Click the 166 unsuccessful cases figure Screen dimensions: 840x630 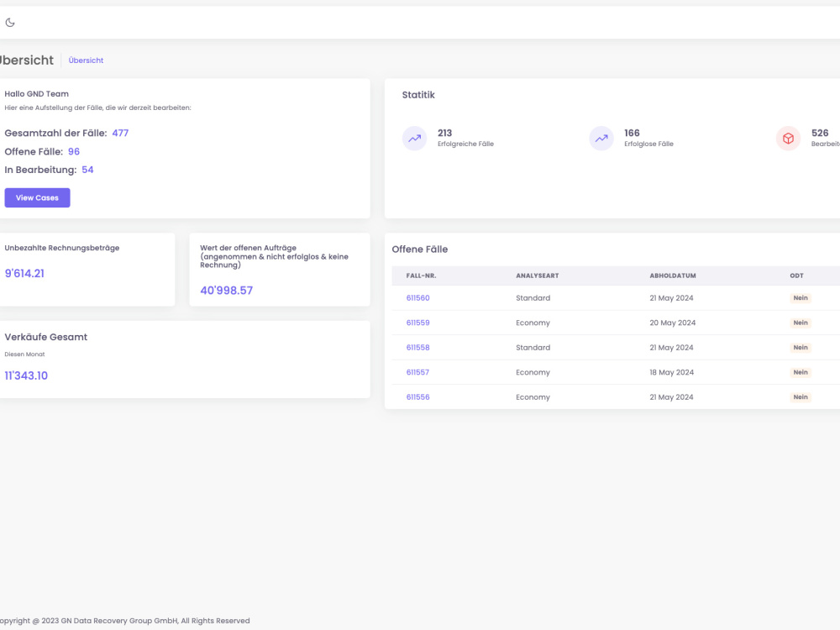click(632, 133)
